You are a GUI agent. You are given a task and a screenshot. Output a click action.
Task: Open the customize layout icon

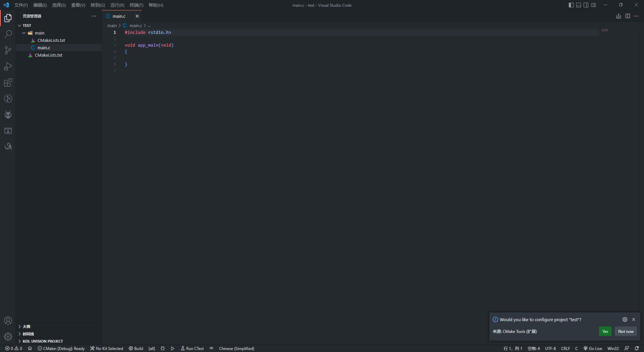(594, 5)
